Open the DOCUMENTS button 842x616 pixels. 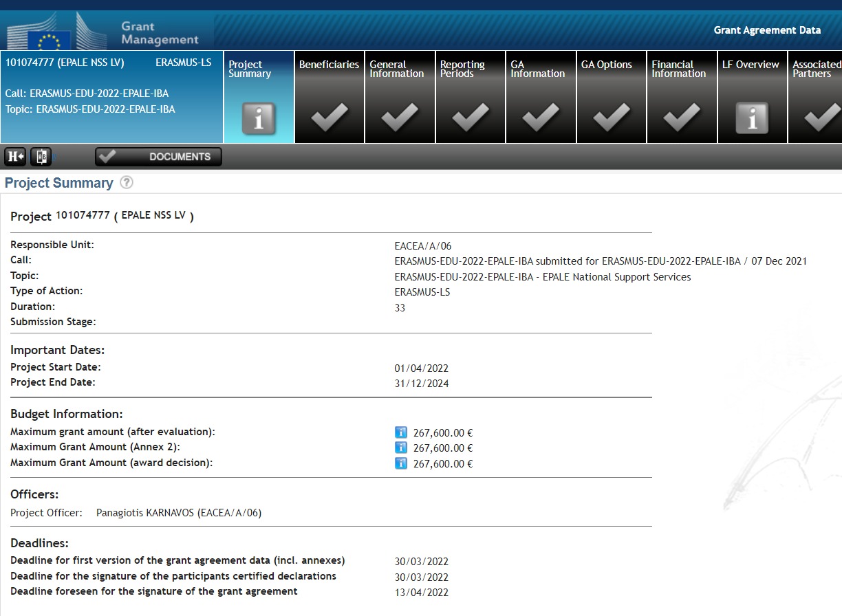pos(158,157)
